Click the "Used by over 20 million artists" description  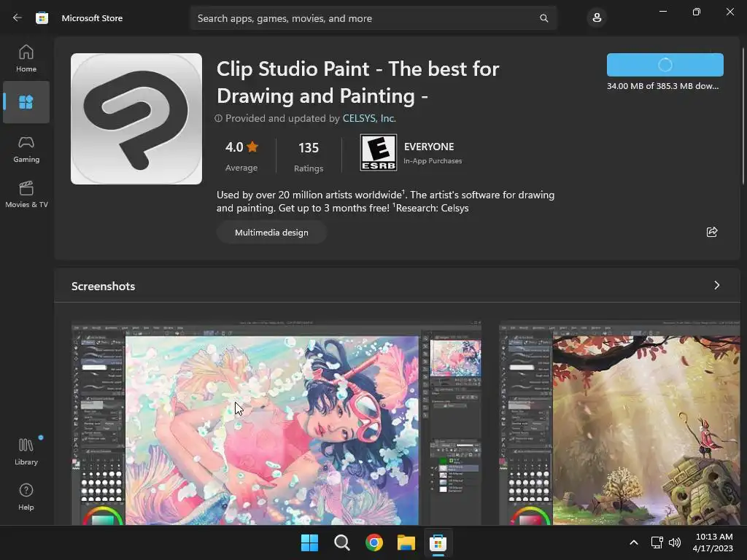(385, 201)
